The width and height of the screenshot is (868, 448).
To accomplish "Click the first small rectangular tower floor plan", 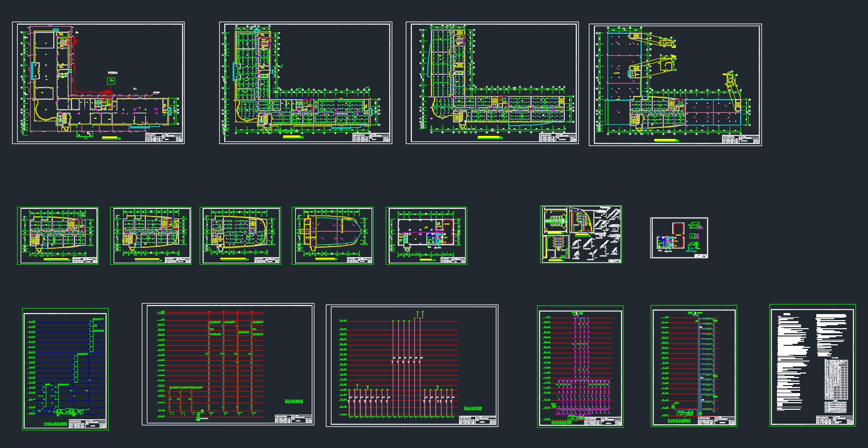I will 58,235.
